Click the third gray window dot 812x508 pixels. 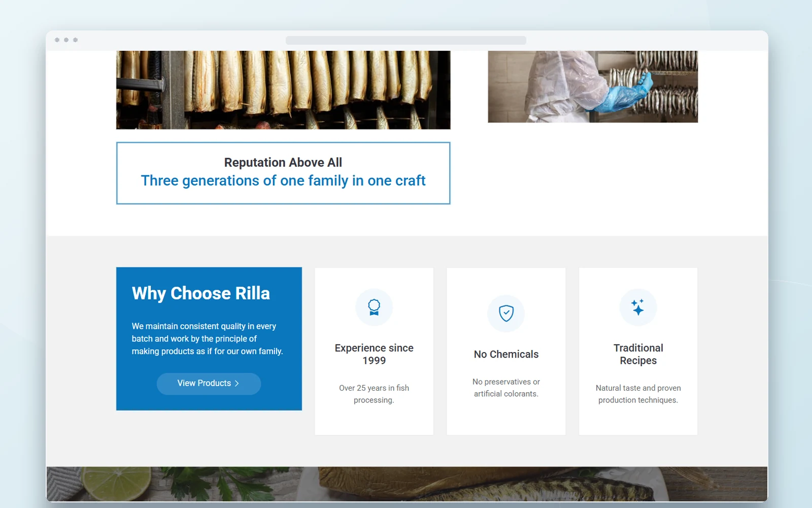76,40
